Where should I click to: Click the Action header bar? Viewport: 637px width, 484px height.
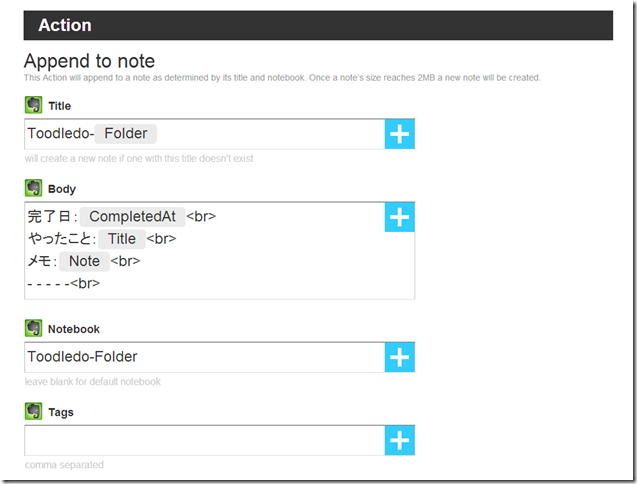point(318,25)
